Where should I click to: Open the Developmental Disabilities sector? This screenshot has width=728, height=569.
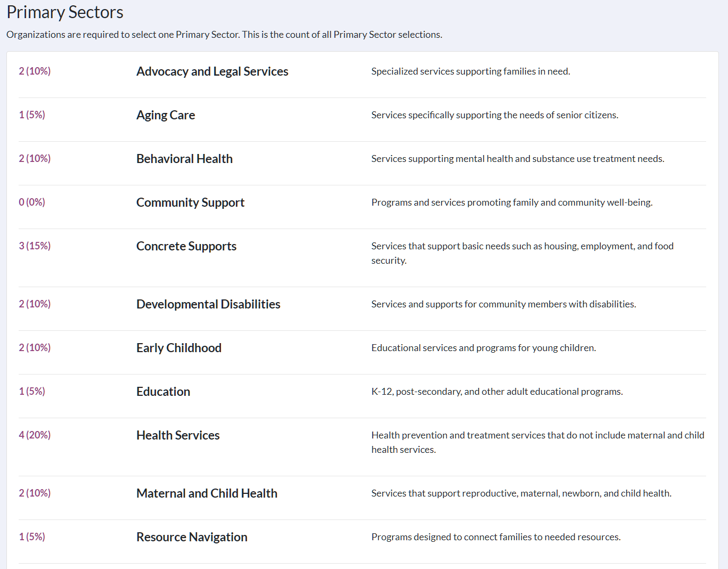[208, 304]
